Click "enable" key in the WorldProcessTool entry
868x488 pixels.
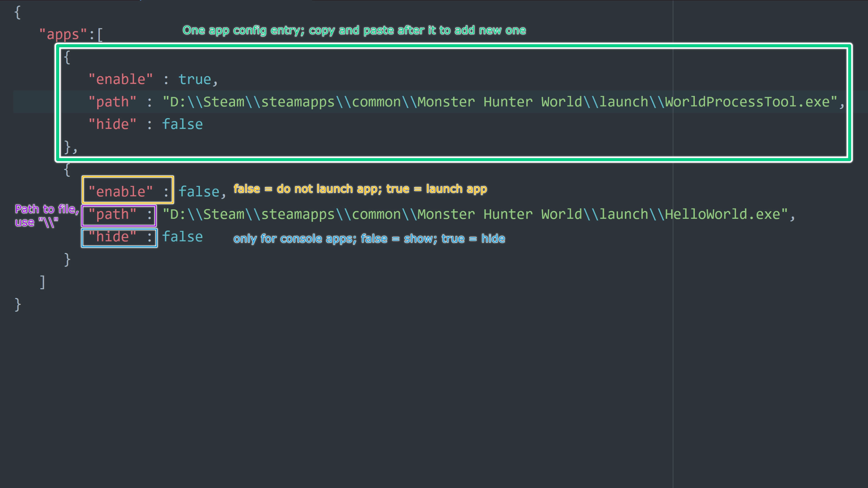coord(121,79)
